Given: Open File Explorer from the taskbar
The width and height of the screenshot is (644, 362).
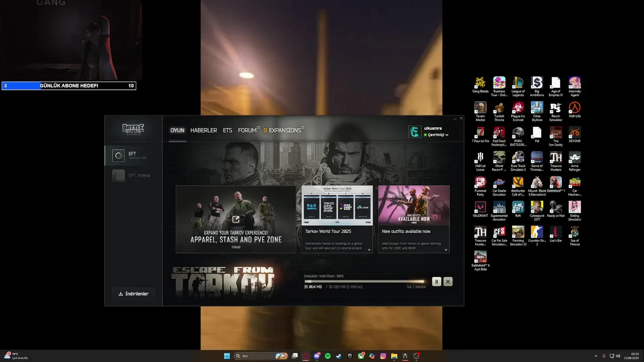Looking at the screenshot, I should tap(394, 356).
